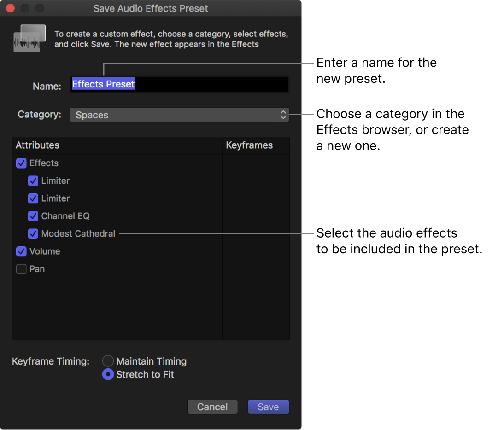Select the Stretch to Fit option

[108, 374]
